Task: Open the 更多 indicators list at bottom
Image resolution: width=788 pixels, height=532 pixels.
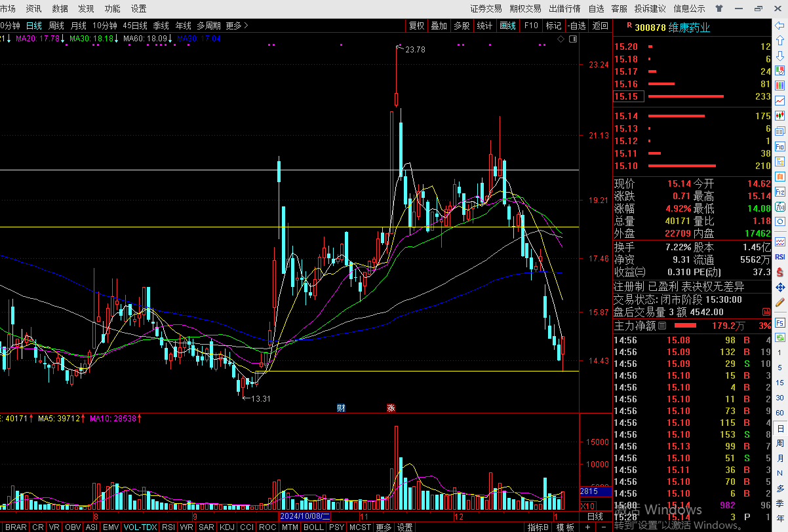Action: pos(384,527)
